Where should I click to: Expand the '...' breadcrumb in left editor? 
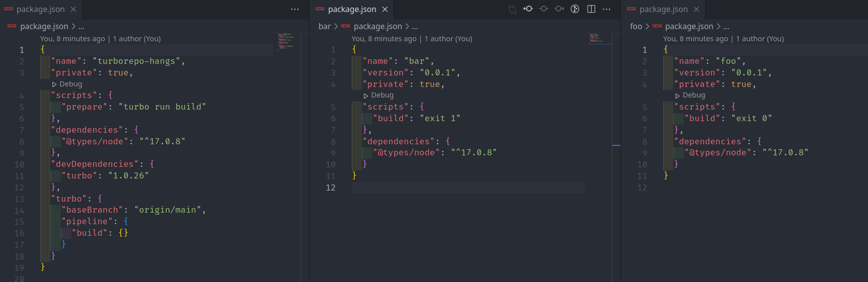click(x=82, y=26)
